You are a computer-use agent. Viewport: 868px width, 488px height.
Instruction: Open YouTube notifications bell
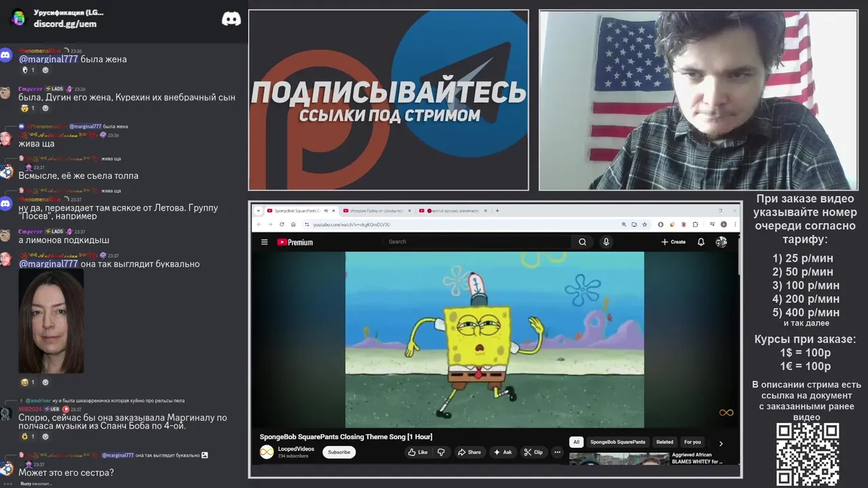point(701,242)
